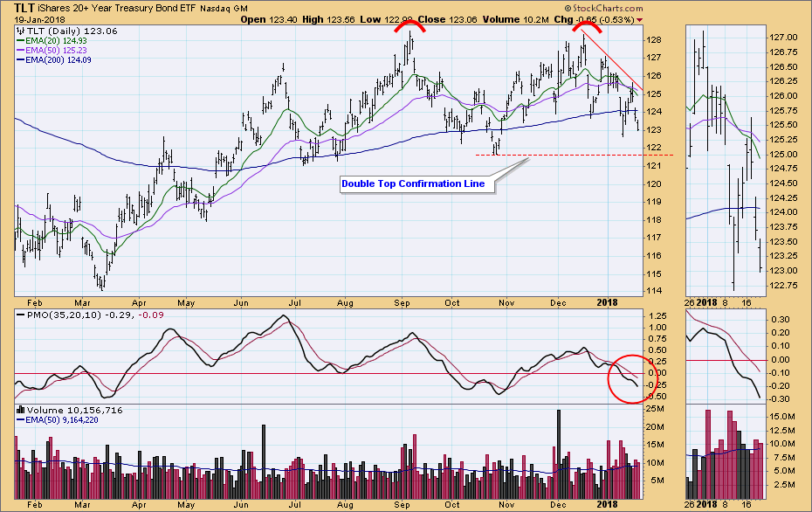
Task: Click the 15.0M label on the zoom volume axis
Action: pyautogui.click(x=782, y=416)
